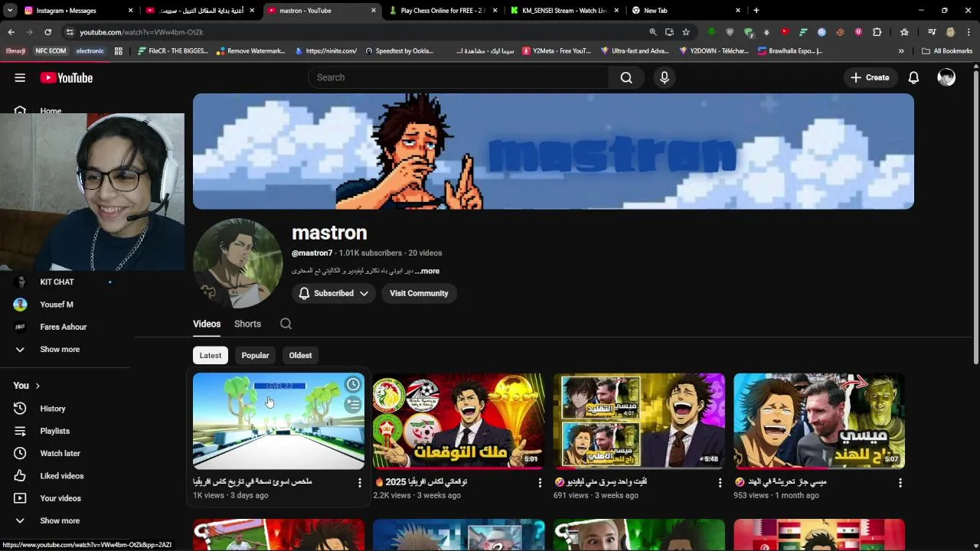The image size is (980, 551).
Task: Open the Messi India video thumbnail
Action: 819,421
